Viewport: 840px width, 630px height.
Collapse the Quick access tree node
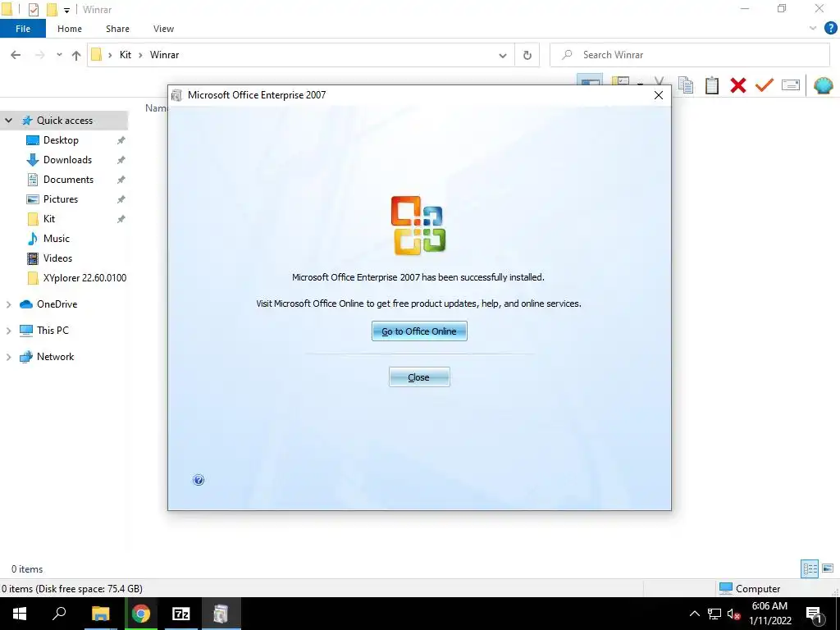[8, 121]
